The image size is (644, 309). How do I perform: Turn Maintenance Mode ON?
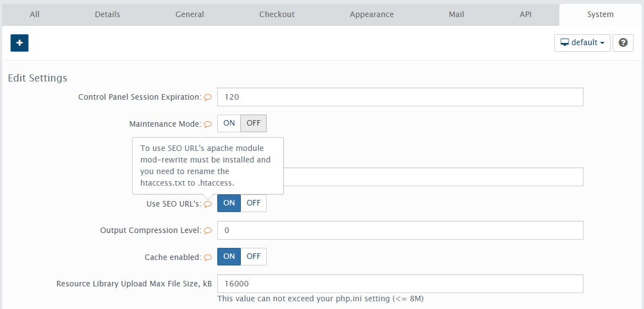pyautogui.click(x=229, y=123)
